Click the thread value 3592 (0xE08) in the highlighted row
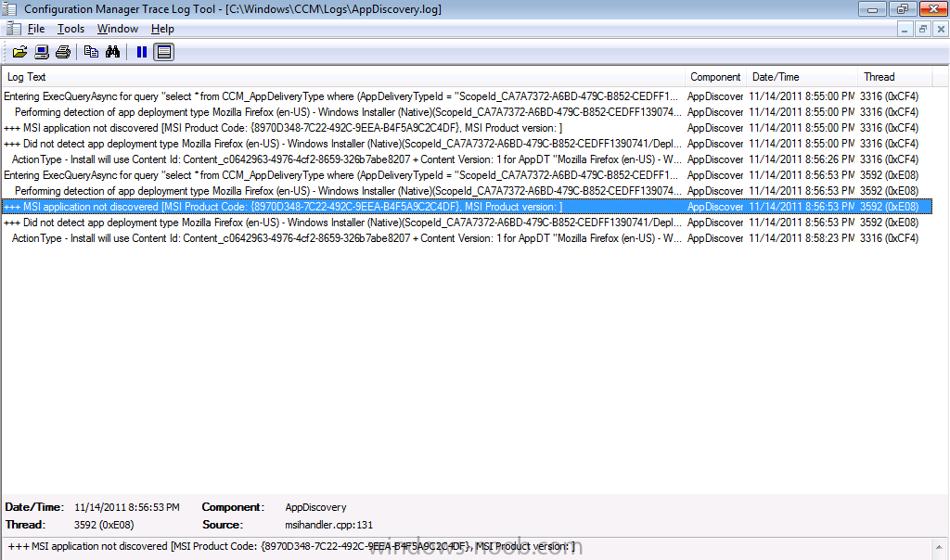The height and width of the screenshot is (560, 950). [889, 207]
